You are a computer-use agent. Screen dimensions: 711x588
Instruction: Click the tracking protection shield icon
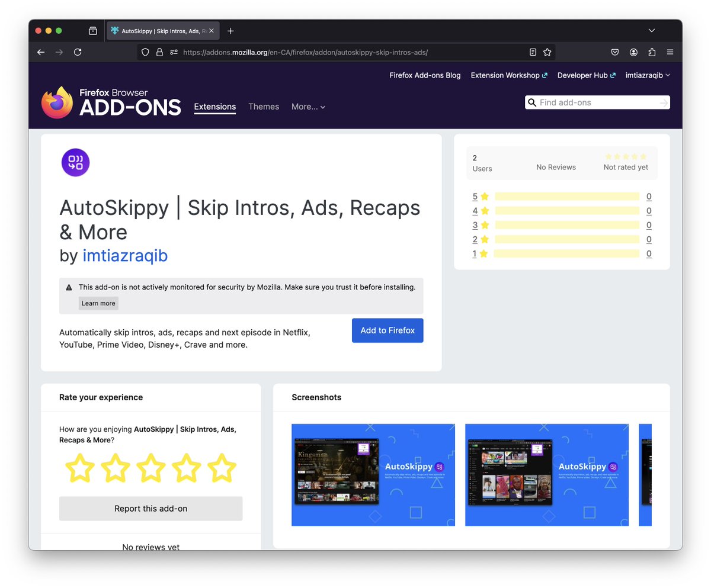tap(145, 52)
